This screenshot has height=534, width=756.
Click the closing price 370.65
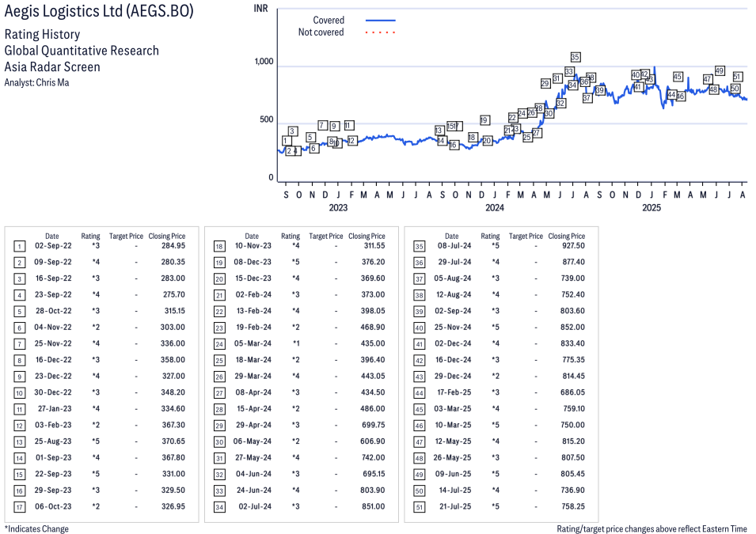pos(173,441)
